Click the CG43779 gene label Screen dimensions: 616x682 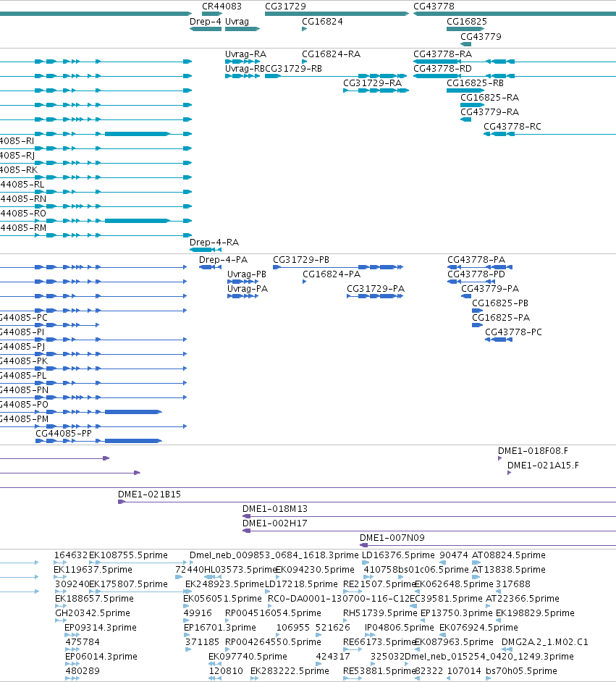[x=481, y=37]
